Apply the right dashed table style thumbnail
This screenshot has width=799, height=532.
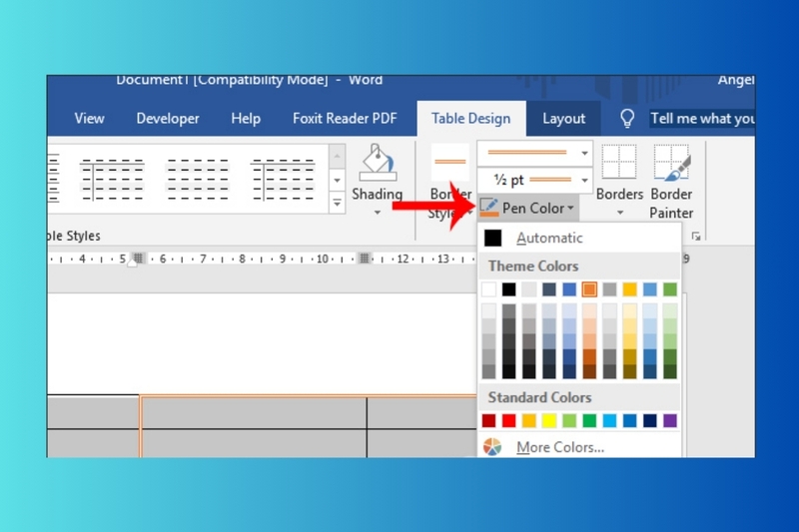[282, 180]
